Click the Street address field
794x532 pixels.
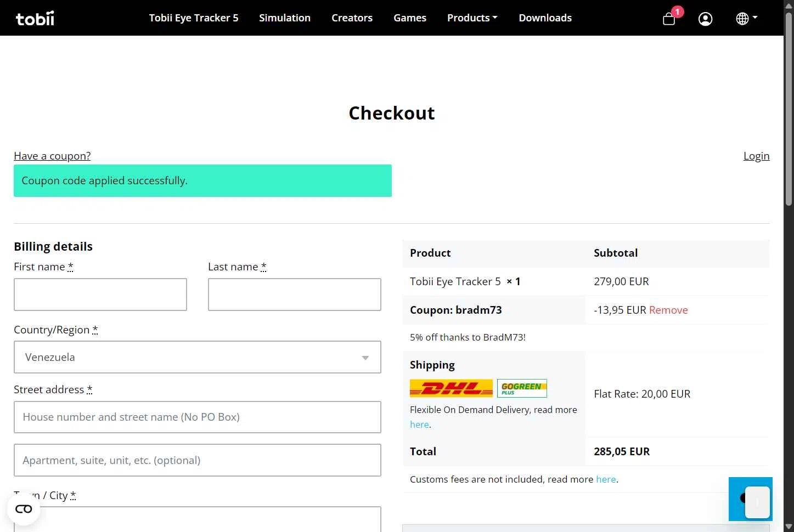click(198, 417)
